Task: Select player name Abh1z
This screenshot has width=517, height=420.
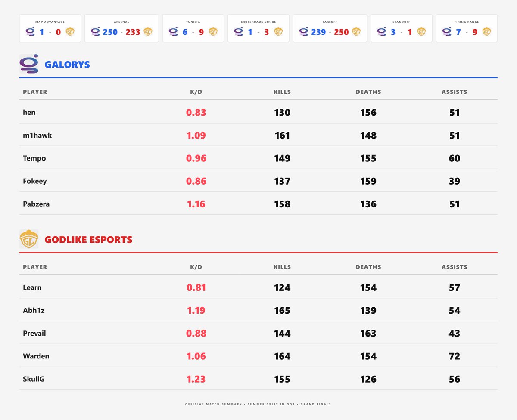Action: (x=34, y=310)
